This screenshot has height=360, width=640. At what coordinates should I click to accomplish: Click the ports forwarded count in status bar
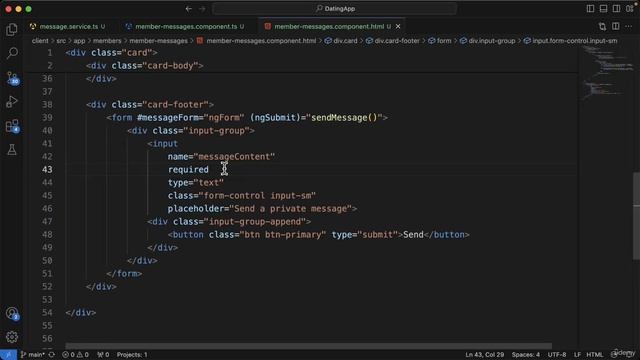click(x=103, y=355)
